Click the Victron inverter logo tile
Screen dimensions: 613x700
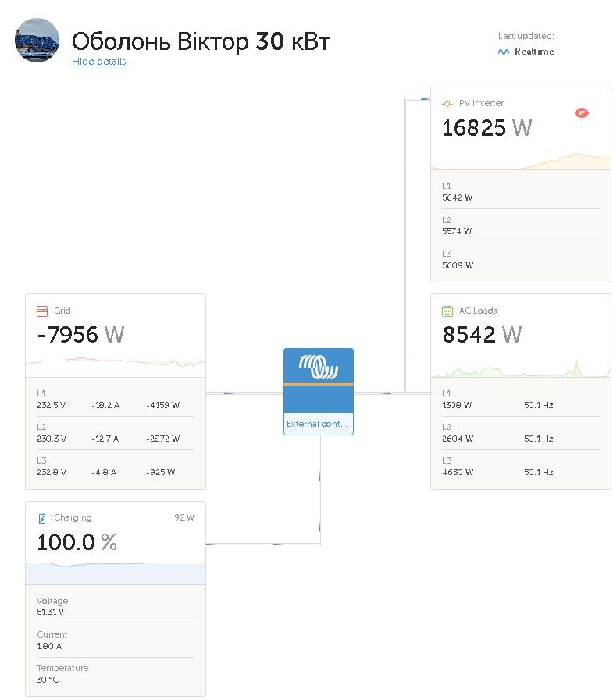[x=318, y=368]
